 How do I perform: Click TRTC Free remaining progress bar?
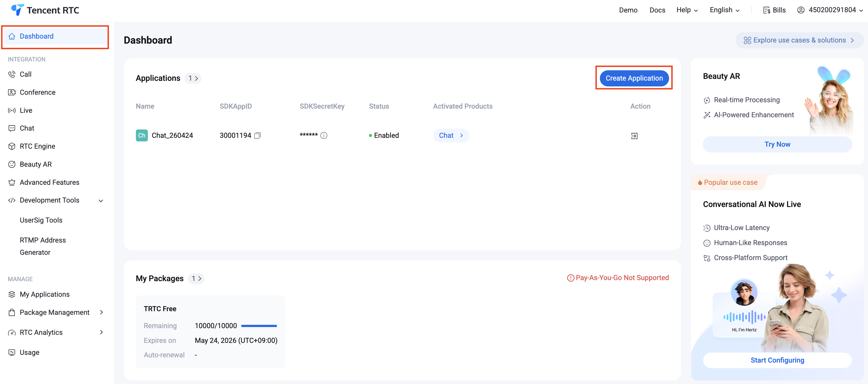259,326
